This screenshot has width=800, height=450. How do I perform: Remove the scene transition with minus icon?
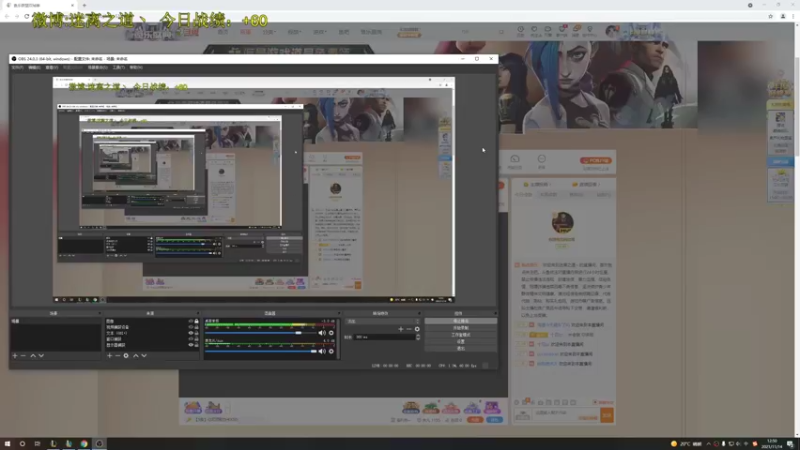(x=409, y=329)
